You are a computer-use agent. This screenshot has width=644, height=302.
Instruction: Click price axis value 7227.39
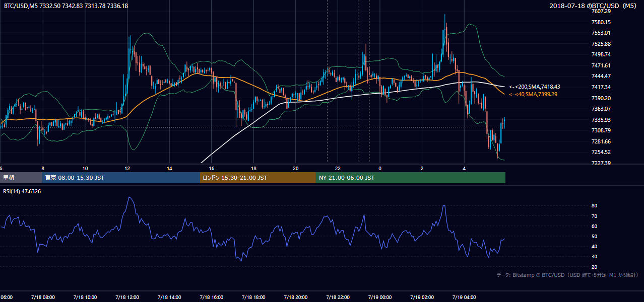click(601, 163)
